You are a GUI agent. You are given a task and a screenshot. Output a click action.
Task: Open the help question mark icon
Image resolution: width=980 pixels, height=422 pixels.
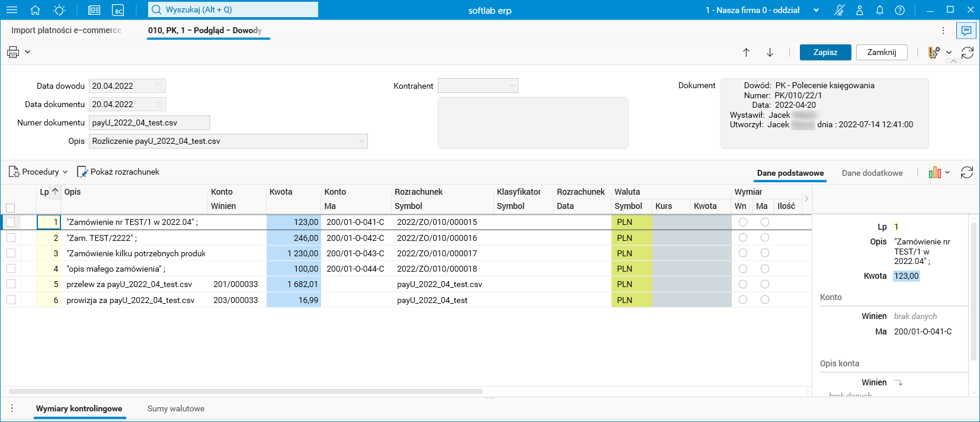pyautogui.click(x=900, y=10)
